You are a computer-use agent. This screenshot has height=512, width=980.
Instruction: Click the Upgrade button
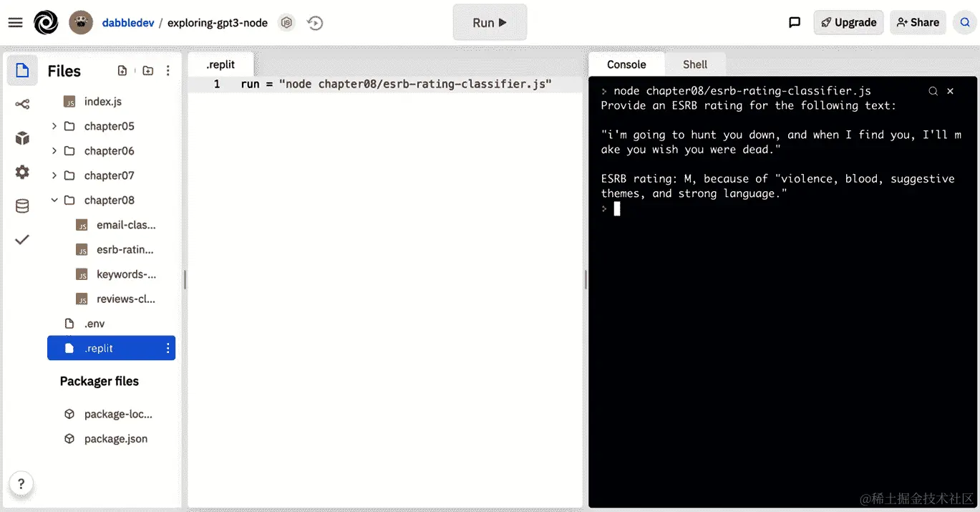click(x=848, y=22)
